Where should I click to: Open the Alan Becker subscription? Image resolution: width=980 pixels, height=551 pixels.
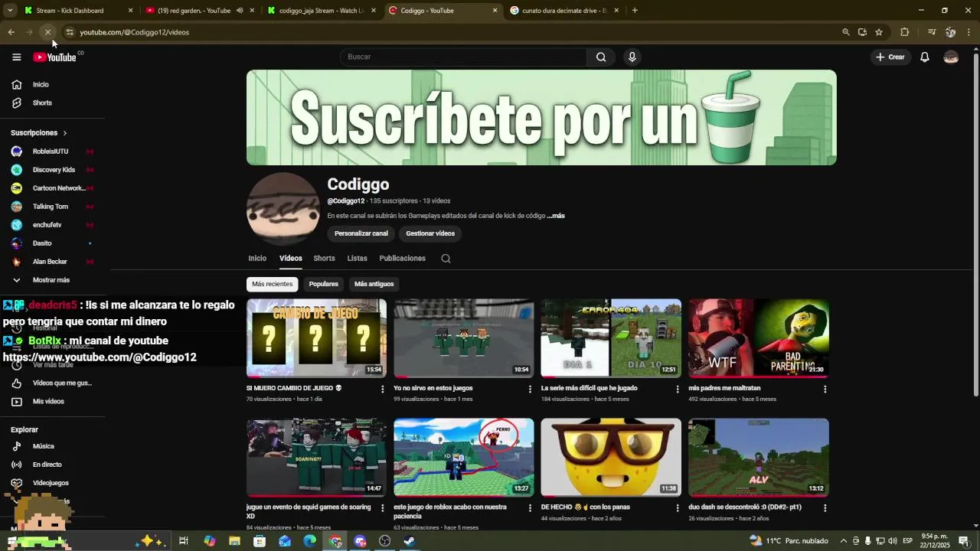click(x=52, y=262)
